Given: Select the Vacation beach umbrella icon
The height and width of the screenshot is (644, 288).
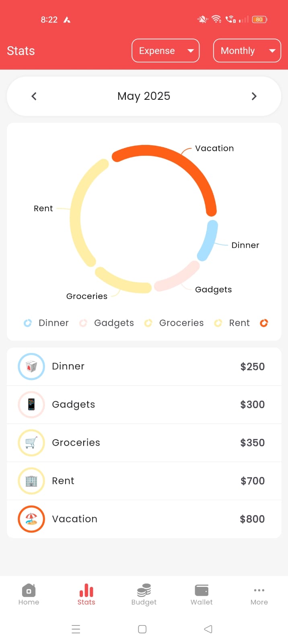Looking at the screenshot, I should (31, 519).
